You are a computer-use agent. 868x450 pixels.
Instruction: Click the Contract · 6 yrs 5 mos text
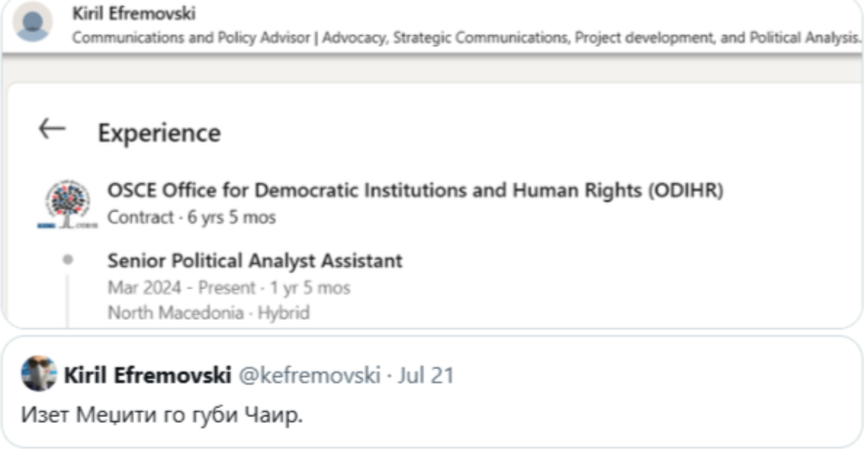191,217
